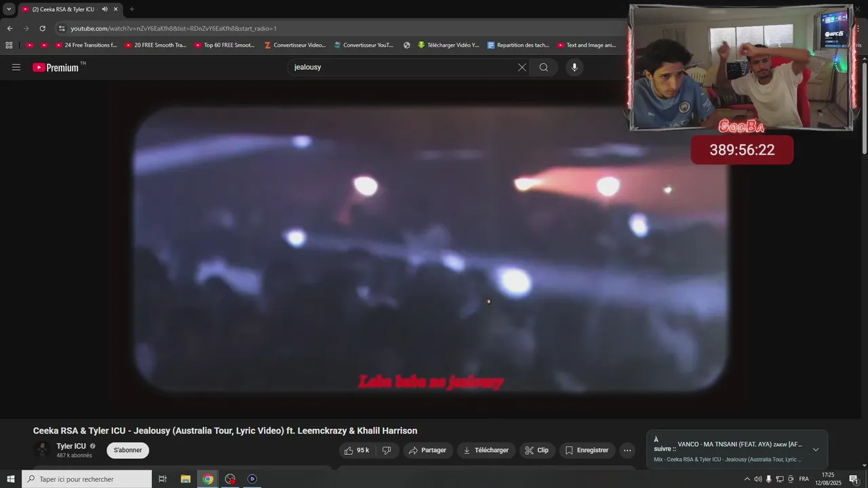The height and width of the screenshot is (488, 868).
Task: Click the 389:56:22 timer overlay
Action: point(742,150)
